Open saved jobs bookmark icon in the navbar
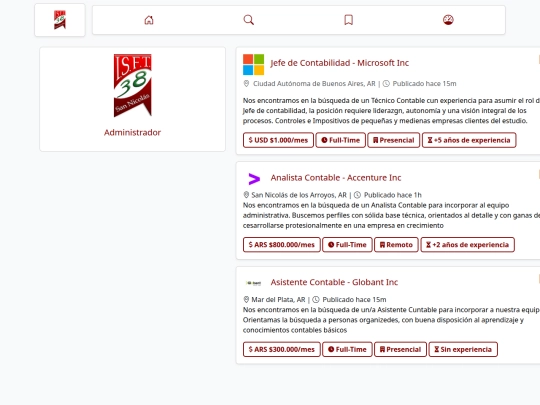This screenshot has width=540, height=405. coord(349,20)
